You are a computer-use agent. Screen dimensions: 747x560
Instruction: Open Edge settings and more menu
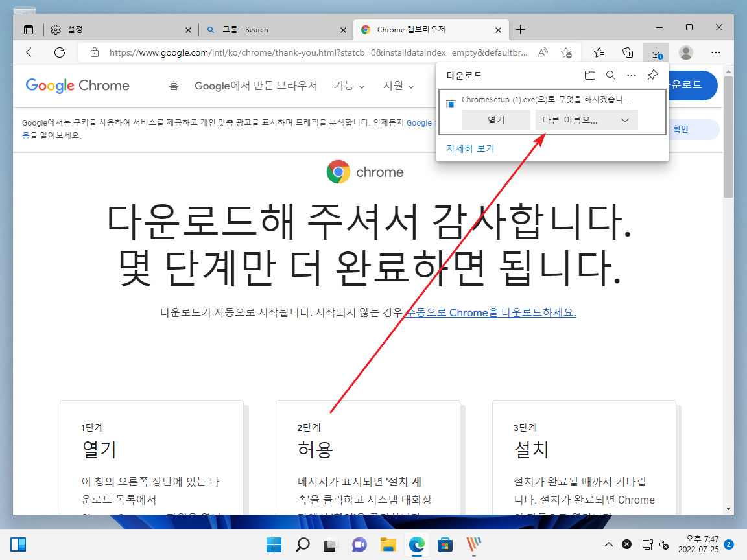click(716, 52)
